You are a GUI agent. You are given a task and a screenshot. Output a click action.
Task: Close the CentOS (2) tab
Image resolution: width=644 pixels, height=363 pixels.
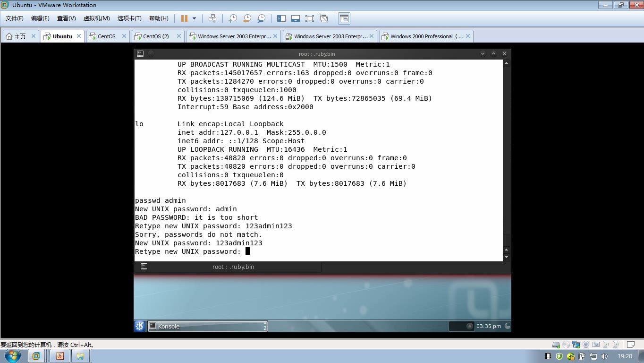(179, 36)
